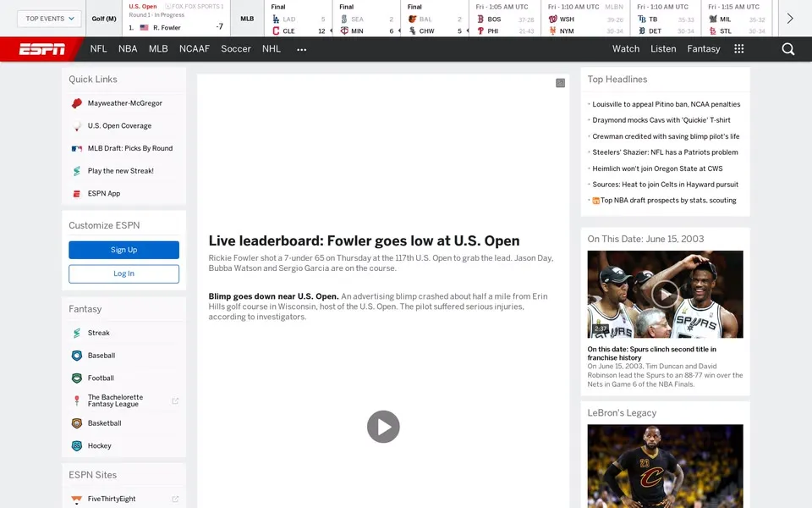Screen dimensions: 812x508
Task: Open the LAD vs CLE final score
Action: tap(298, 19)
